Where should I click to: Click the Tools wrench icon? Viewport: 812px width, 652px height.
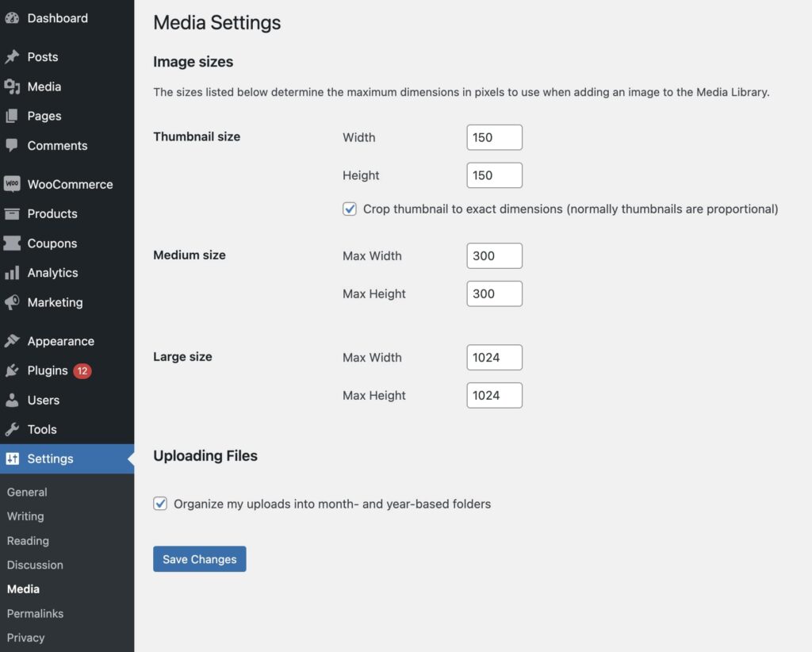coord(13,429)
